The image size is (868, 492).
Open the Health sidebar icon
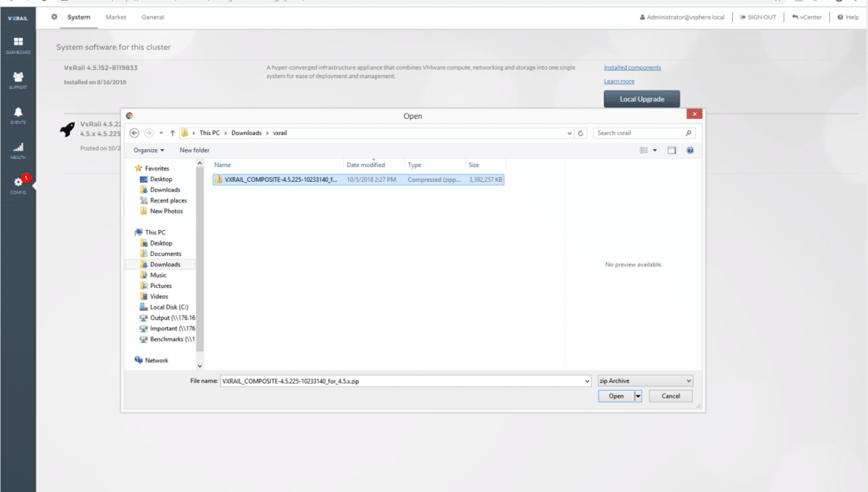(x=19, y=150)
